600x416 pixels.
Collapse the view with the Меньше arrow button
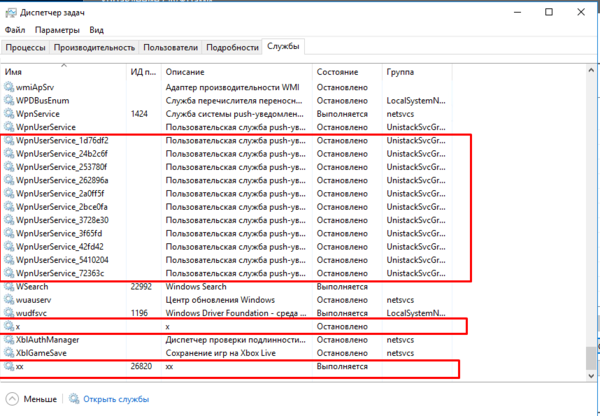click(x=12, y=399)
